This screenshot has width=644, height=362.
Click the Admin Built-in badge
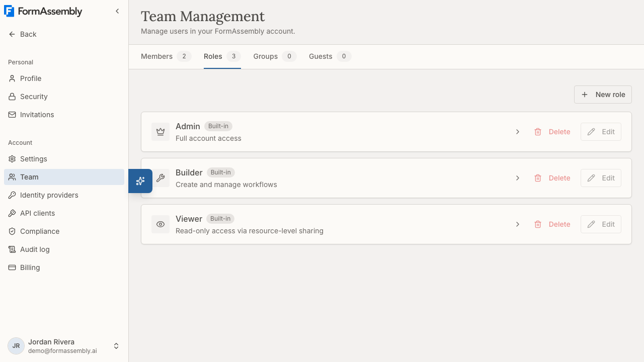(218, 126)
